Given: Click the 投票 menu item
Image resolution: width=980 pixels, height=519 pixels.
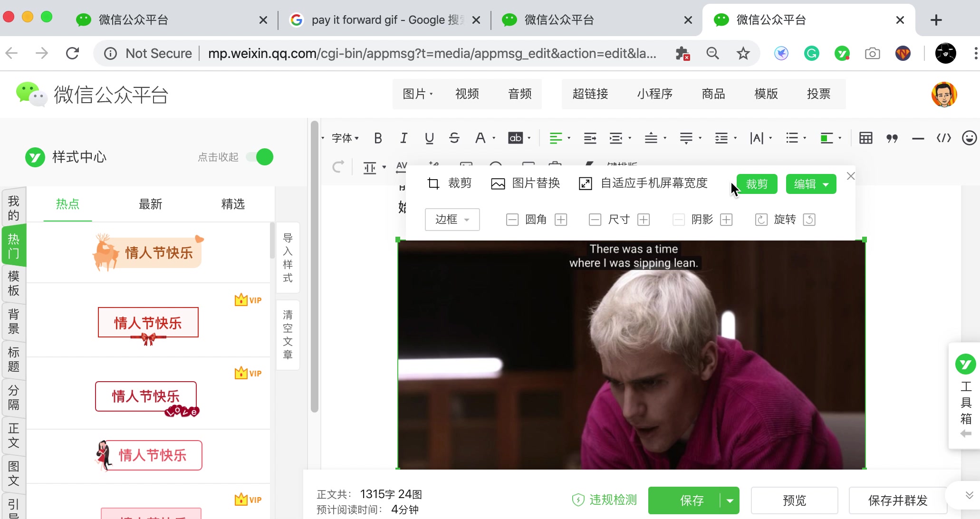Looking at the screenshot, I should tap(818, 94).
